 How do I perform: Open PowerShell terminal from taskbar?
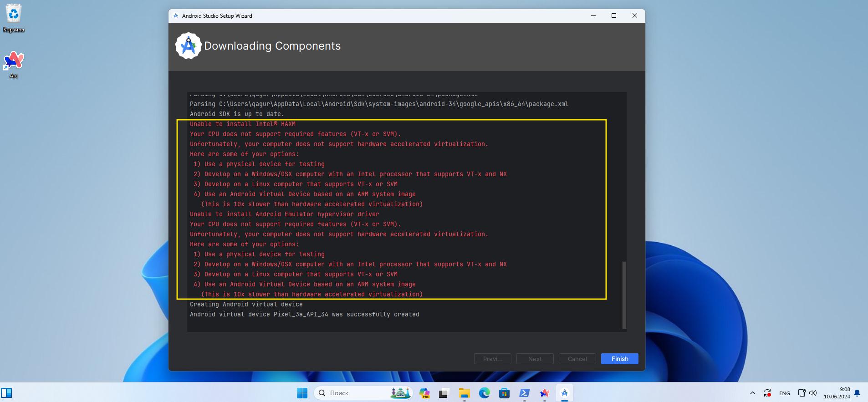tap(524, 393)
